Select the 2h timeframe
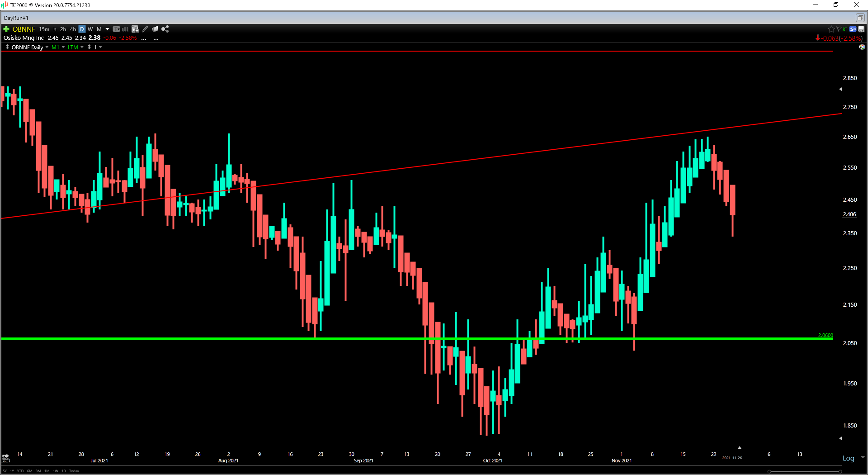 [63, 29]
